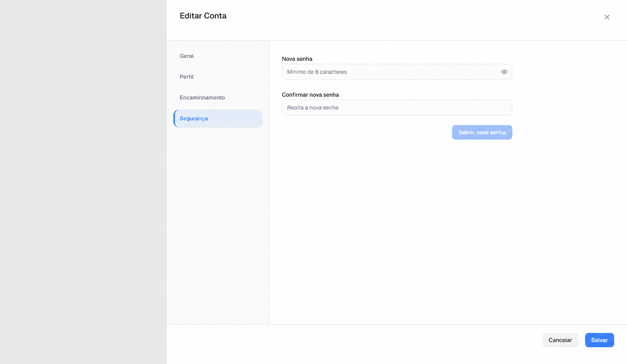Click the blue Salvar button

pyautogui.click(x=599, y=340)
